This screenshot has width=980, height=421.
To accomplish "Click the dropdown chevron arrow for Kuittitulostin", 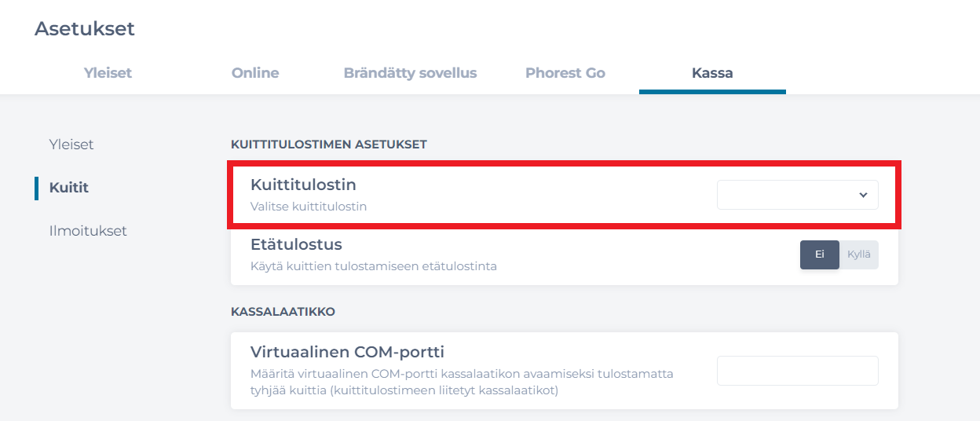I will tap(863, 195).
